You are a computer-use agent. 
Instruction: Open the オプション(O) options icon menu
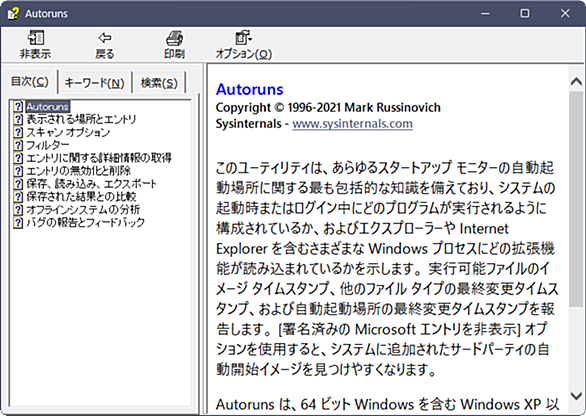point(244,38)
